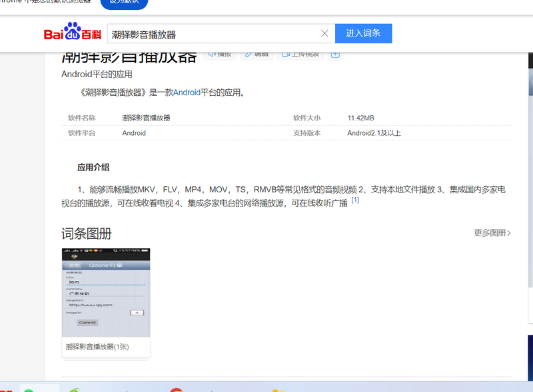The height and width of the screenshot is (392, 533).
Task: Open reference footnote [1]
Action: (x=355, y=200)
